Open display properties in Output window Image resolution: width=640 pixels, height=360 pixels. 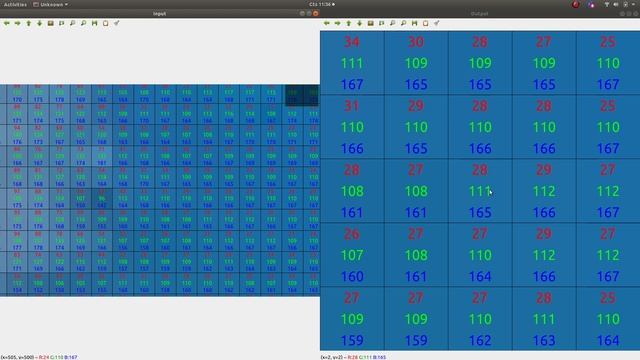(x=437, y=23)
